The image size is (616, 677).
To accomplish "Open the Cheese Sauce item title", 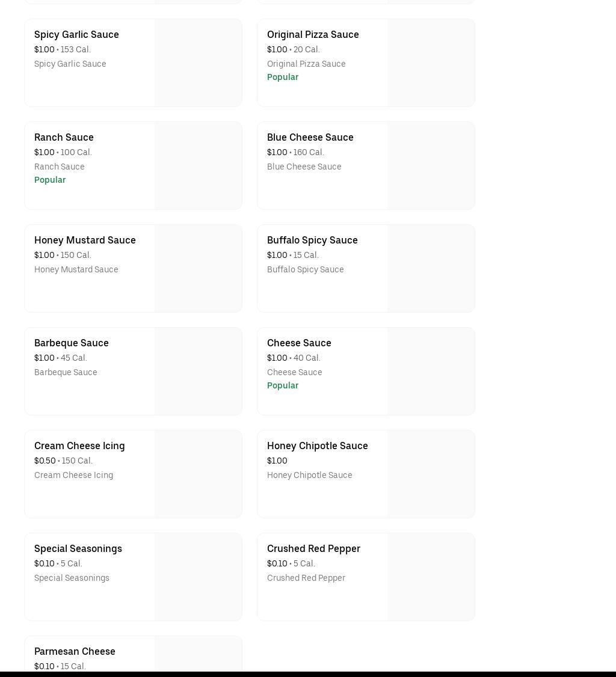I will pyautogui.click(x=299, y=343).
